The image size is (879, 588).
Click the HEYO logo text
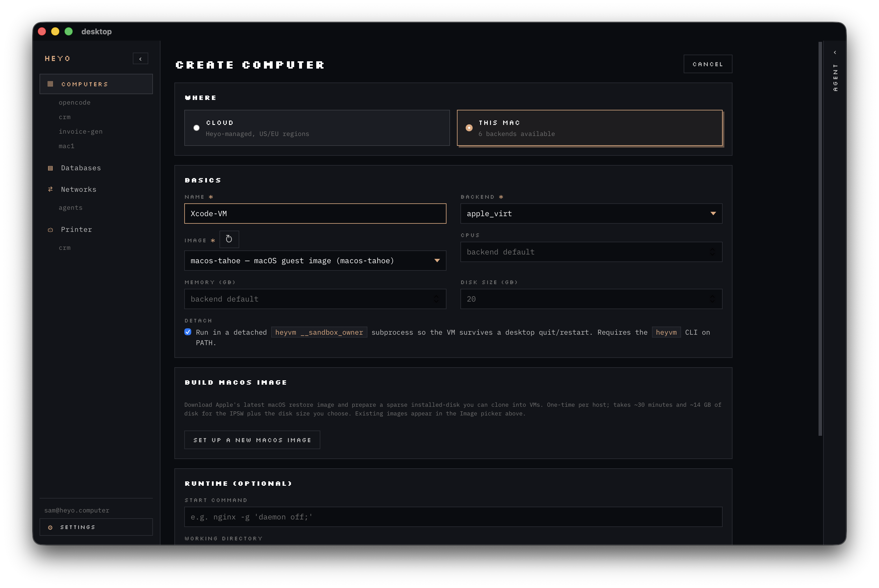click(57, 58)
